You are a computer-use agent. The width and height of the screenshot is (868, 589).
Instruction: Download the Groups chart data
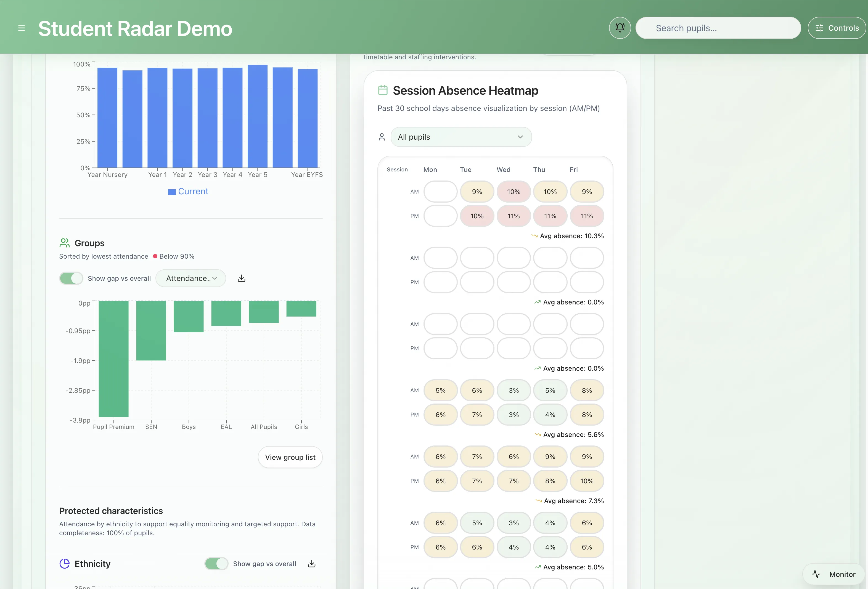242,278
